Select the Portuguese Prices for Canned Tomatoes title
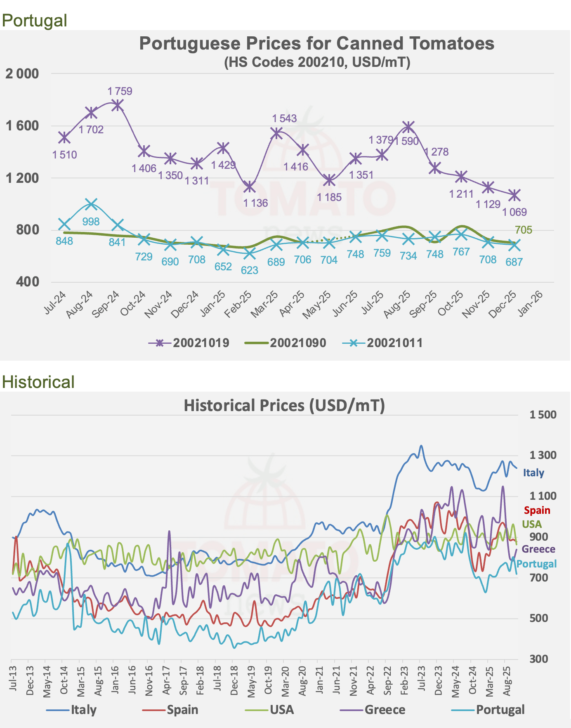The image size is (571, 728). pyautogui.click(x=316, y=44)
